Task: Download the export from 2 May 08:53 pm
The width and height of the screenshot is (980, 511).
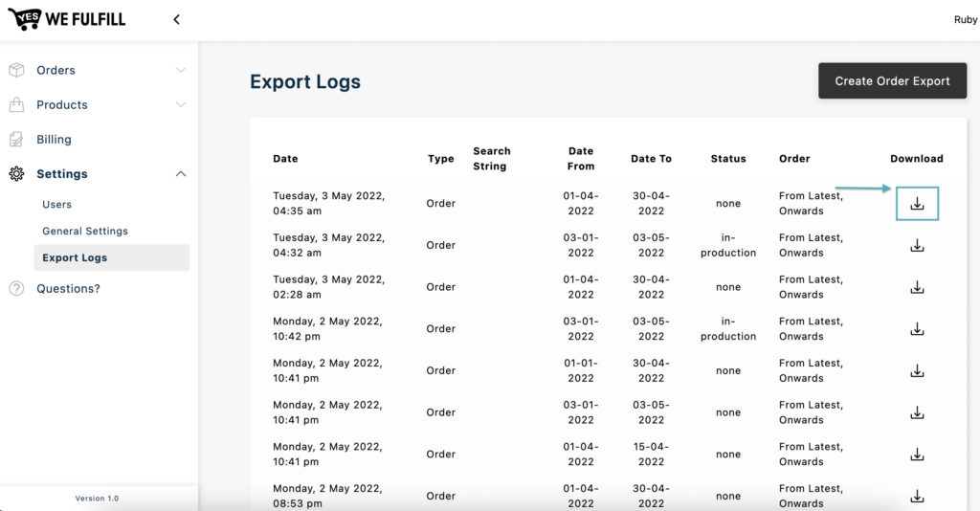Action: (x=917, y=496)
